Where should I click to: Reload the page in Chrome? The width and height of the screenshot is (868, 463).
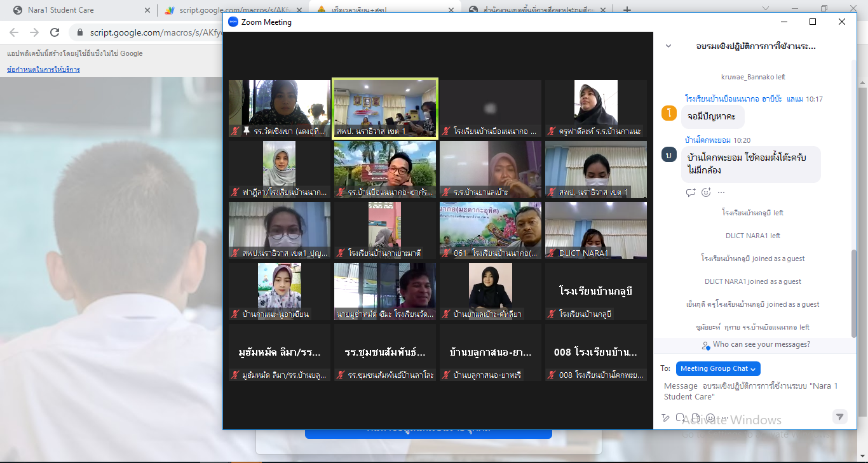pyautogui.click(x=55, y=32)
